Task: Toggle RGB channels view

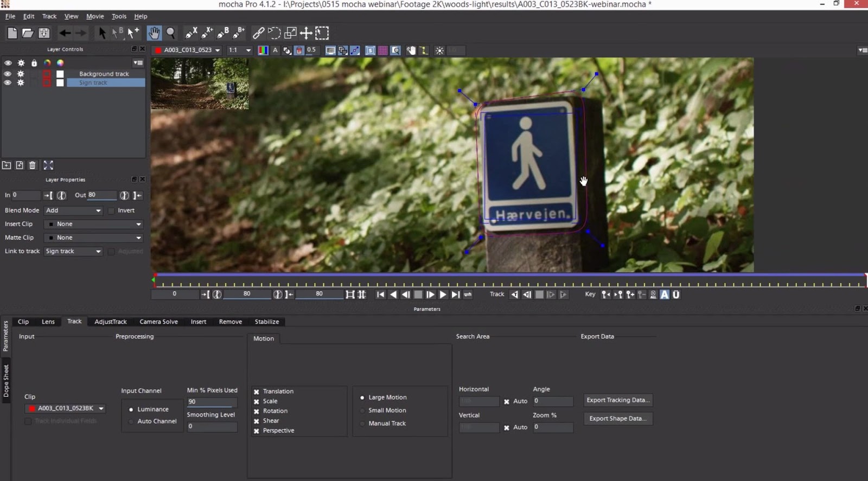Action: coord(263,50)
